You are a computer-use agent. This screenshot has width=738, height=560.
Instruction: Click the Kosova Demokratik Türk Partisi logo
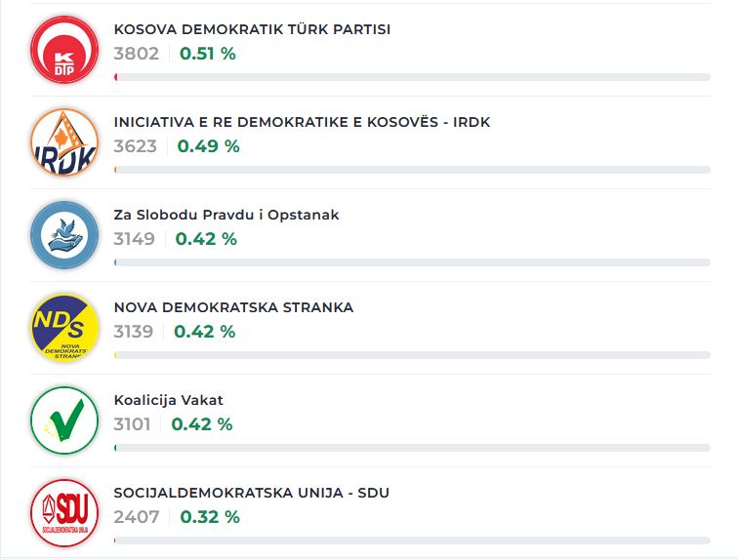click(x=64, y=49)
